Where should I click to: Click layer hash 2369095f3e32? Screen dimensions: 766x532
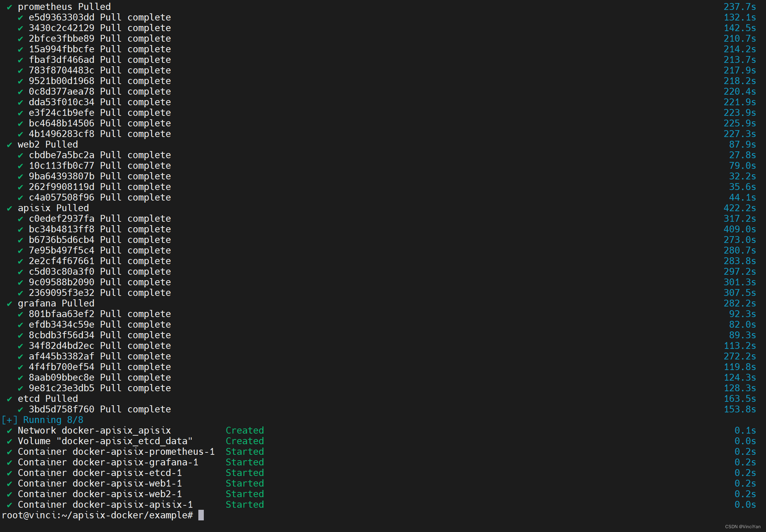pos(62,293)
